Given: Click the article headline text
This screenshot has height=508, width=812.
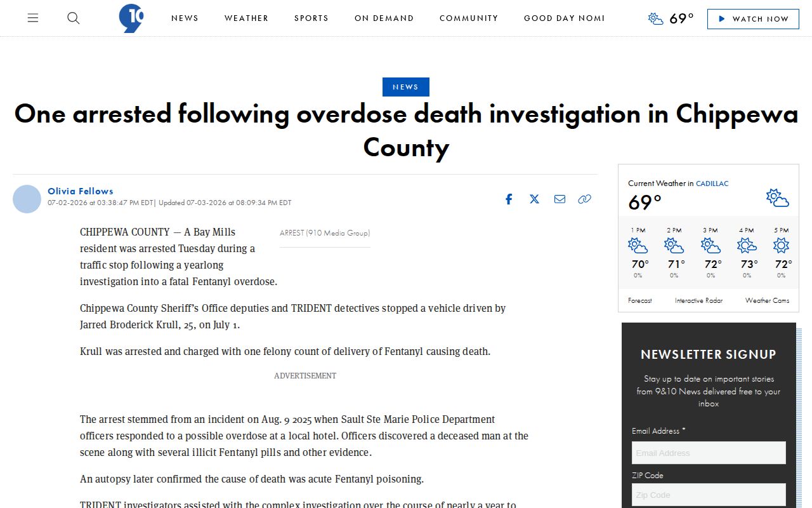Looking at the screenshot, I should 406,130.
